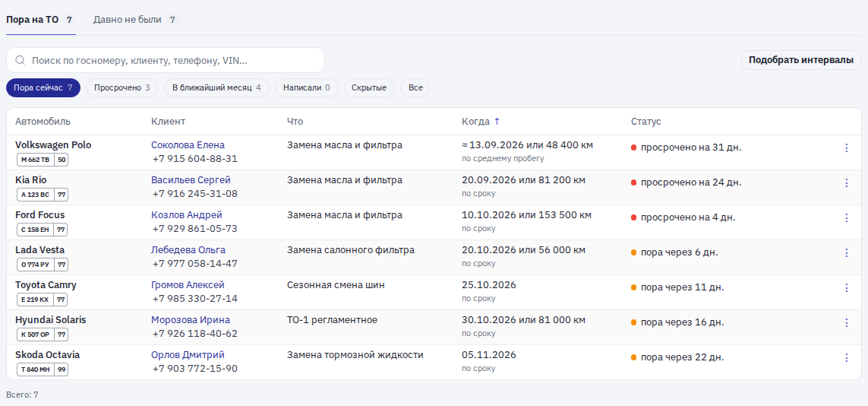868x406 pixels.
Task: Open client Лебедева Ольга
Action: [x=188, y=250]
